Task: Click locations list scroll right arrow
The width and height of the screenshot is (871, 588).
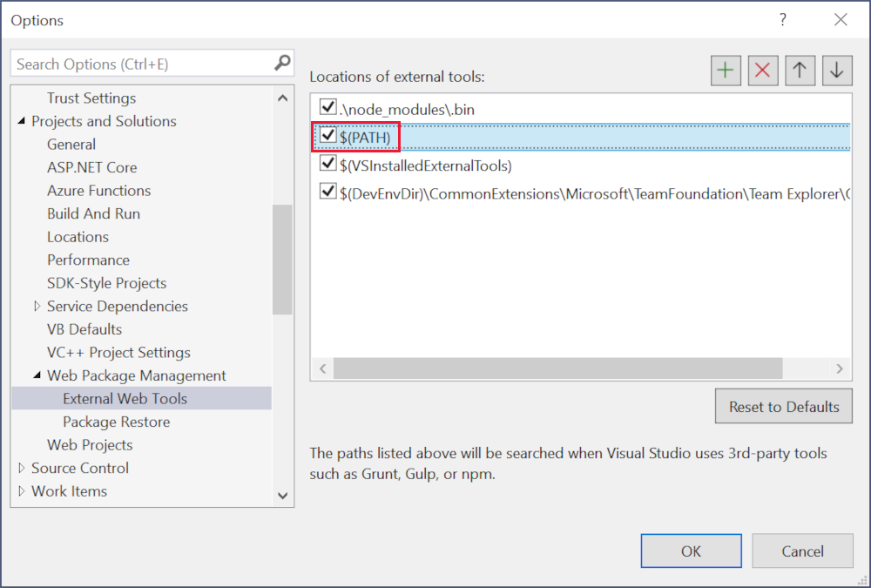Action: pos(840,368)
